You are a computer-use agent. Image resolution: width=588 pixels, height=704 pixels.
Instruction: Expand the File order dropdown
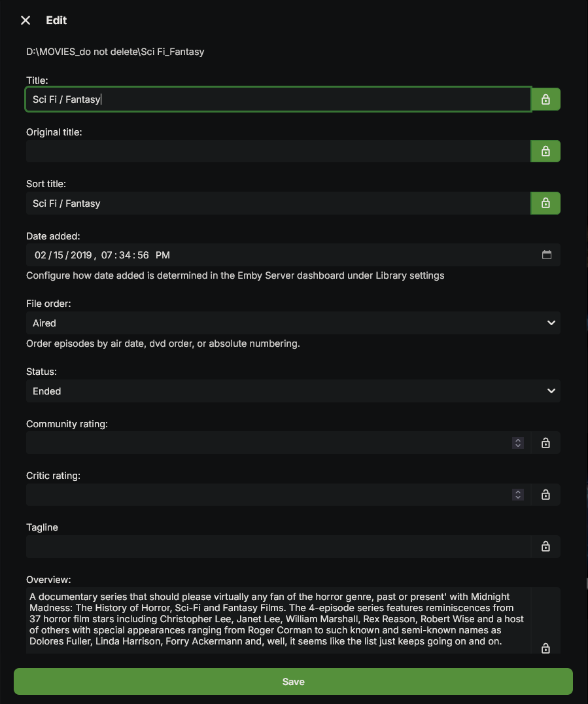(x=293, y=323)
